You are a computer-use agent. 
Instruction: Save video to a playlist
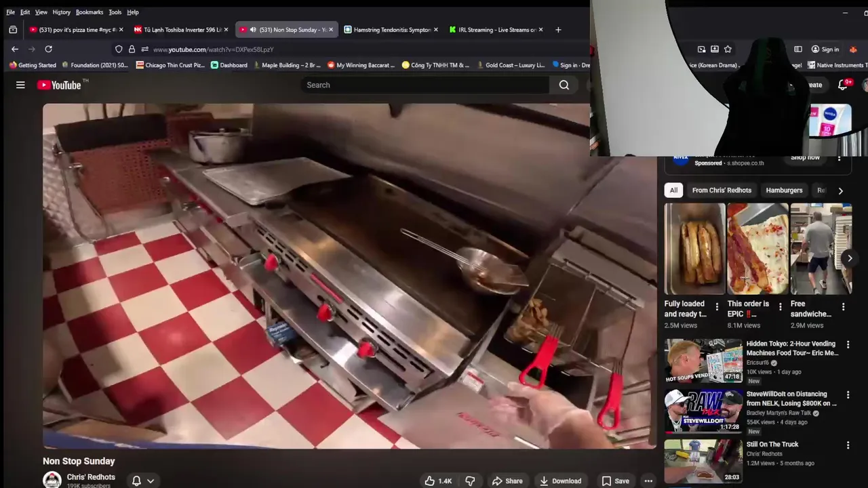pyautogui.click(x=616, y=481)
